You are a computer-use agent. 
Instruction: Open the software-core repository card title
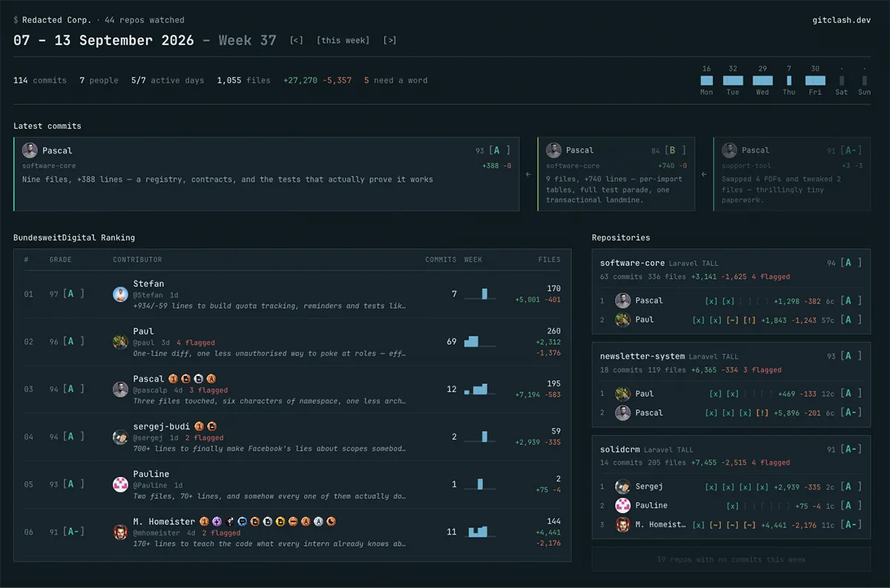click(632, 263)
